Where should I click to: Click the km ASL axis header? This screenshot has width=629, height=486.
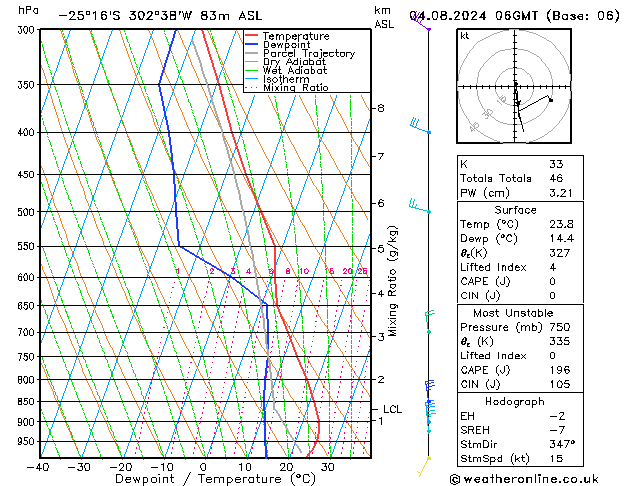tap(384, 17)
